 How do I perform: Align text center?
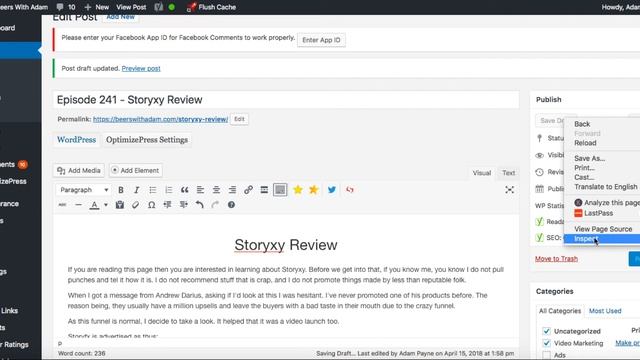tap(216, 190)
